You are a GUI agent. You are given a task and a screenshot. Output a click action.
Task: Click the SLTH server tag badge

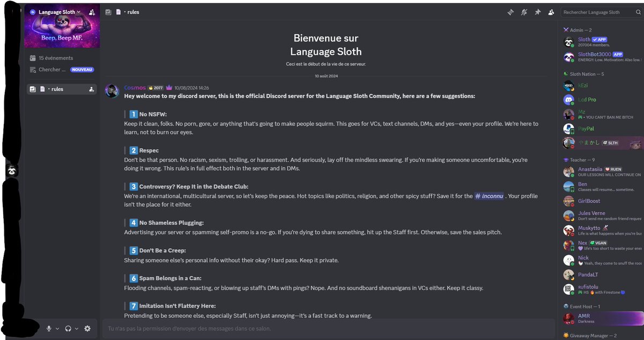[x=610, y=143]
